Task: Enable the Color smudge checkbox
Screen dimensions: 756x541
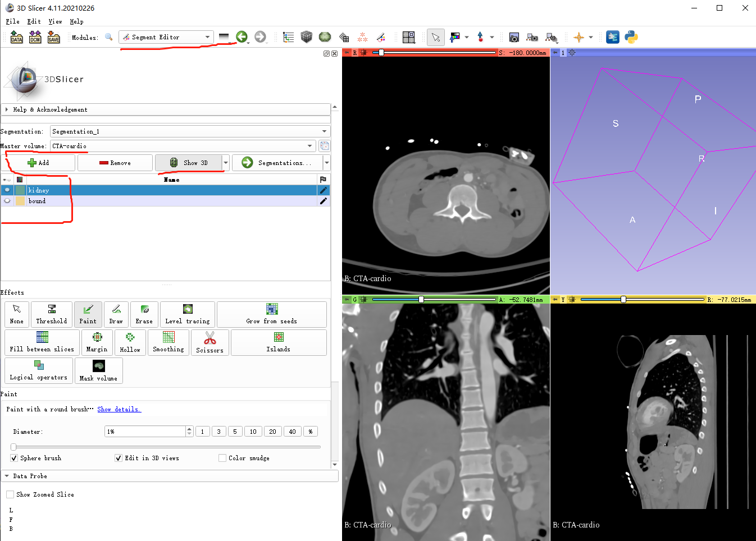Action: tap(222, 458)
